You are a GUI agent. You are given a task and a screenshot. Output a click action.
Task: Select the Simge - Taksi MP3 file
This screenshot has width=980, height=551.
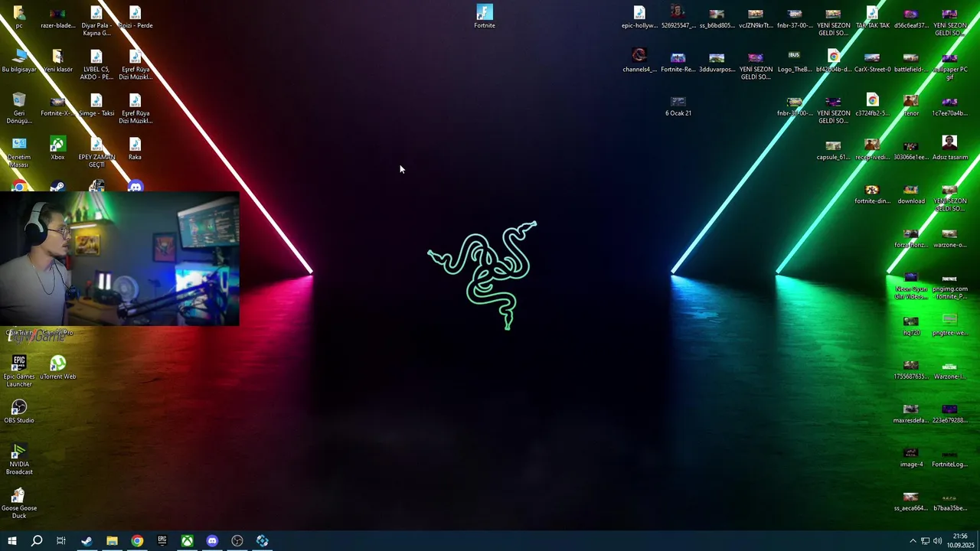click(x=96, y=105)
